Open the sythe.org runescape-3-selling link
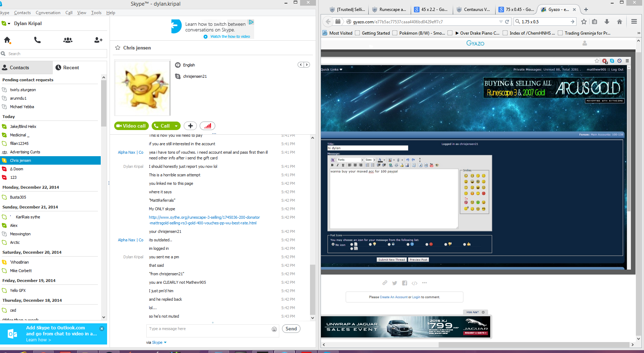644x353 pixels. pos(204,220)
